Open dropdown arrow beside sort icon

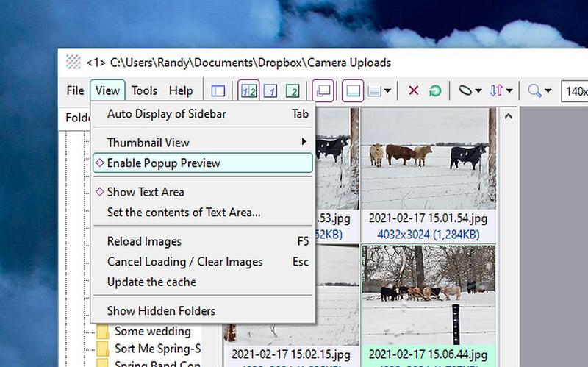pyautogui.click(x=509, y=90)
